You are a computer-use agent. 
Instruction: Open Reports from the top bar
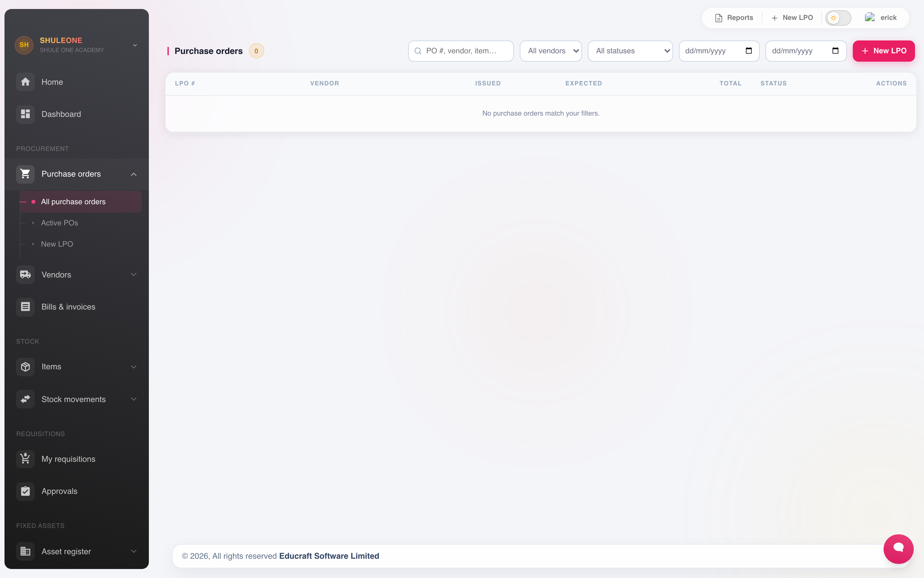tap(734, 18)
